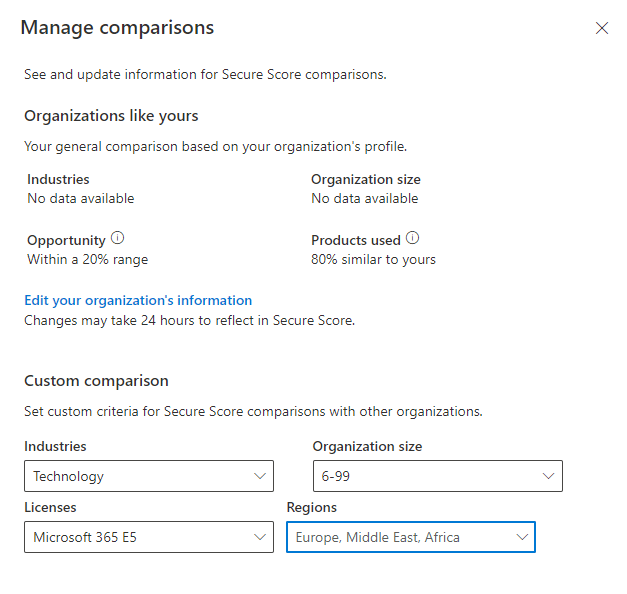
Task: Click the Manage comparisons panel title
Action: click(x=117, y=27)
